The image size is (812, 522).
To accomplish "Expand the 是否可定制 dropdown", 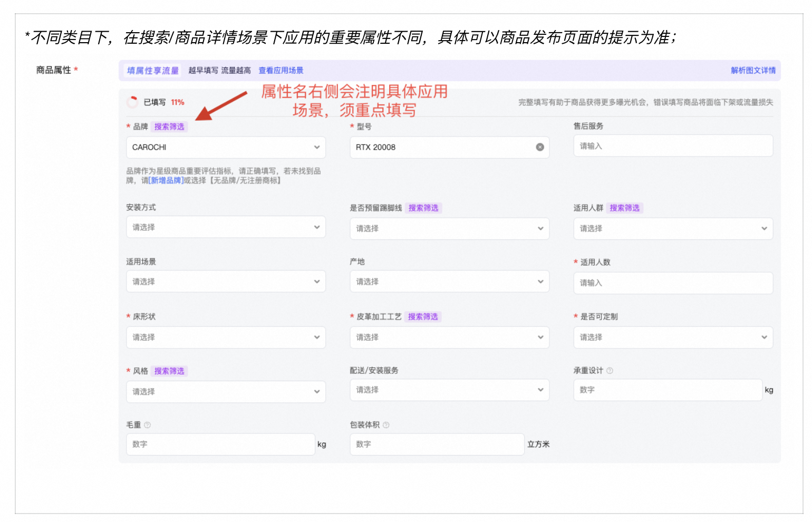I will pyautogui.click(x=673, y=337).
